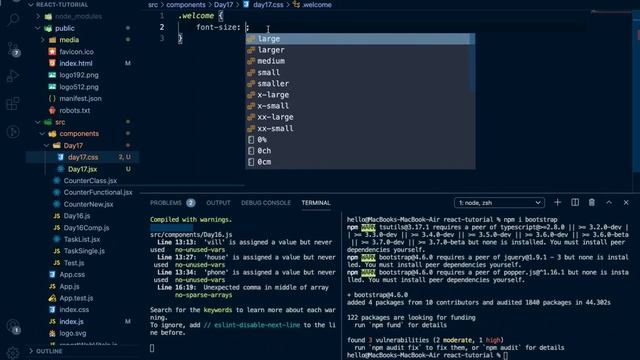Open robots.txt file

tap(75, 110)
